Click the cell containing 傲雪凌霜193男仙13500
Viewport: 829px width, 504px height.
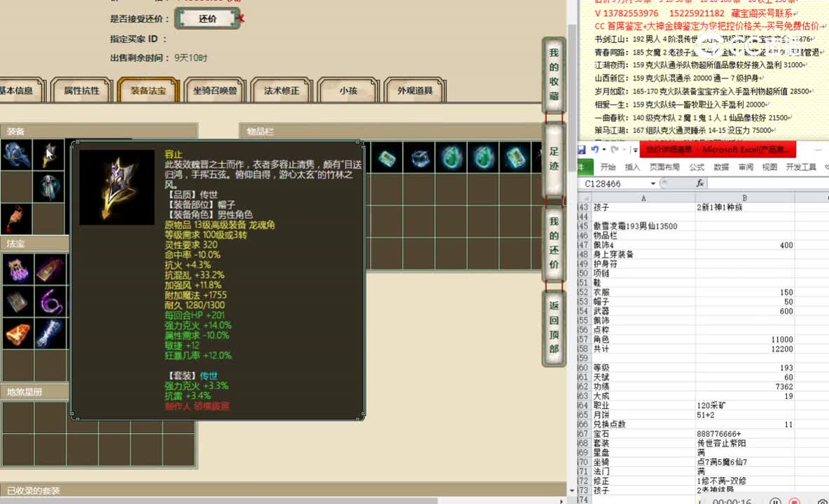643,226
